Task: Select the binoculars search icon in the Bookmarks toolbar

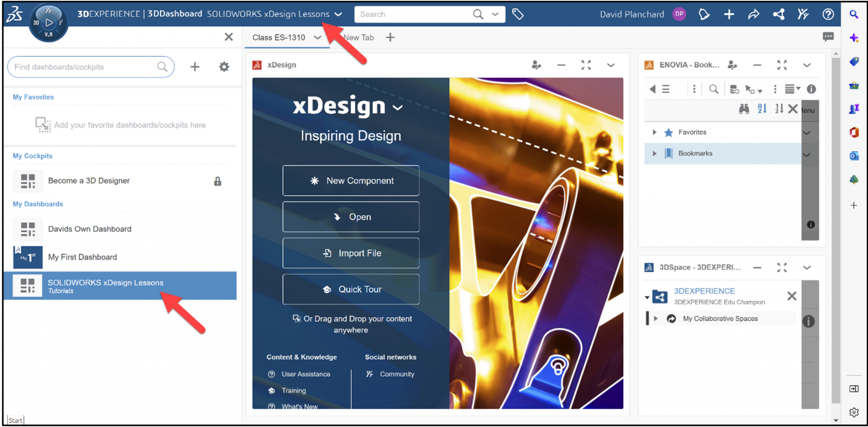Action: tap(744, 108)
